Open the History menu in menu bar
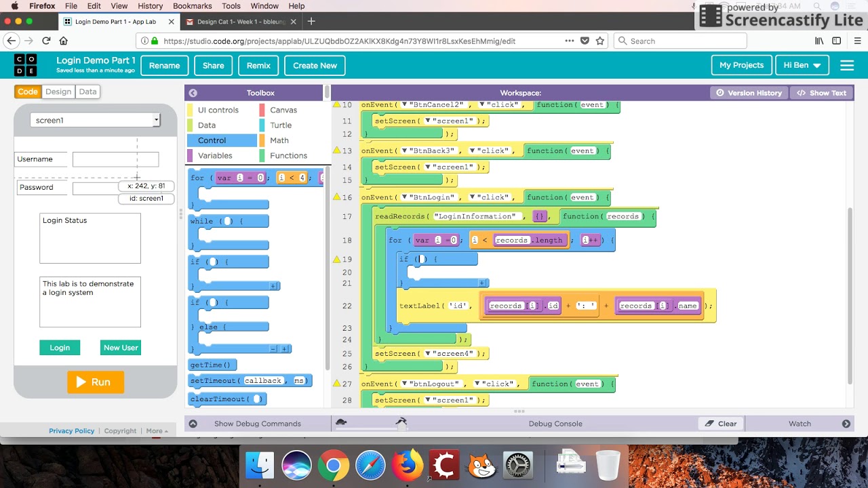The height and width of the screenshot is (488, 868). (x=150, y=6)
